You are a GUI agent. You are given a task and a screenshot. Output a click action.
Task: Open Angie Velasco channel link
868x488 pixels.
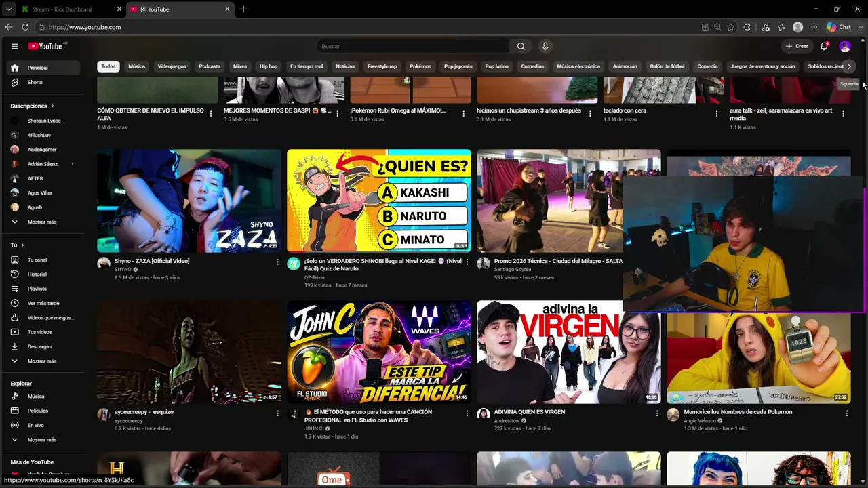(x=699, y=421)
